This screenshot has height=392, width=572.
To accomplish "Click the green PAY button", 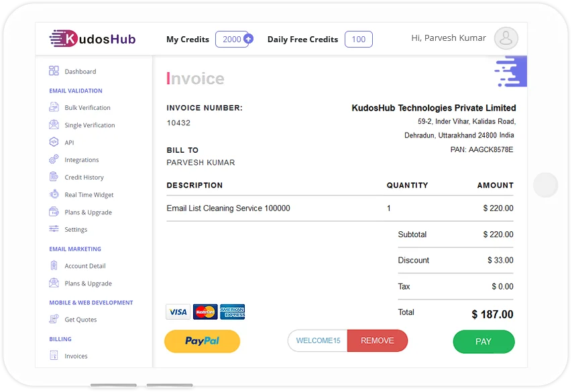I will pyautogui.click(x=483, y=342).
